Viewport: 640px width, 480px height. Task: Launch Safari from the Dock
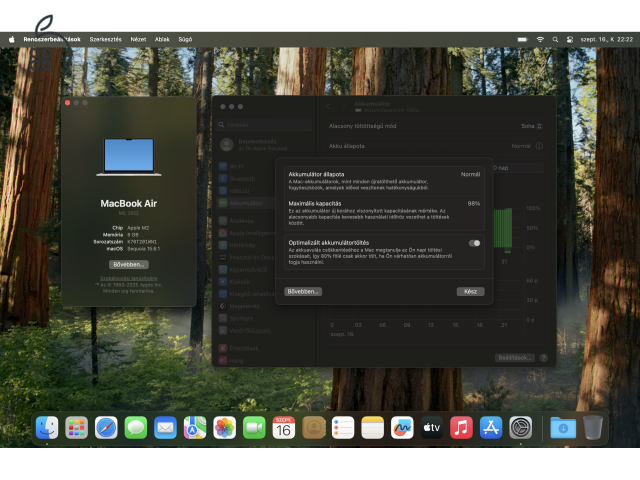(x=106, y=427)
